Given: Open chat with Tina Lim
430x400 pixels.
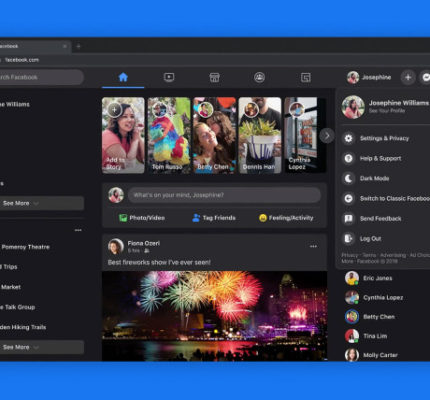Looking at the screenshot, I should 366,336.
